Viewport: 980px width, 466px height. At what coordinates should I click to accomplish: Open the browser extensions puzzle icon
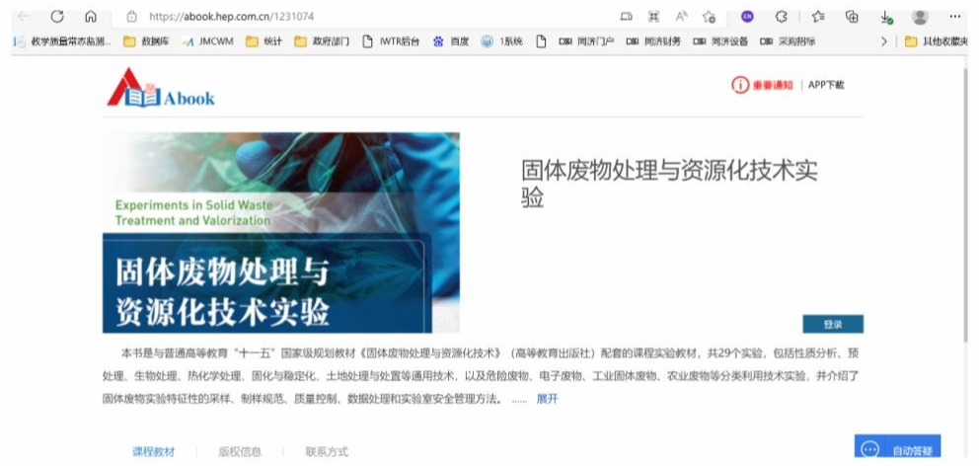[783, 17]
